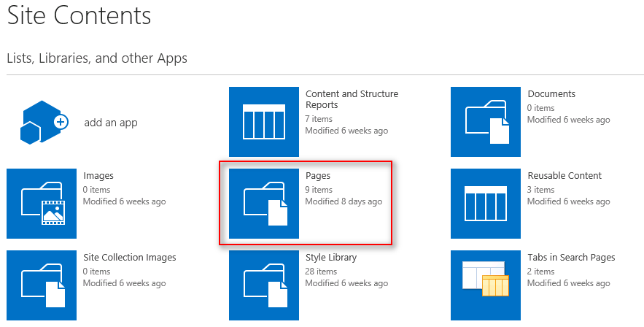The width and height of the screenshot is (644, 327).
Task: Click "9 items" under Pages
Action: [x=319, y=190]
